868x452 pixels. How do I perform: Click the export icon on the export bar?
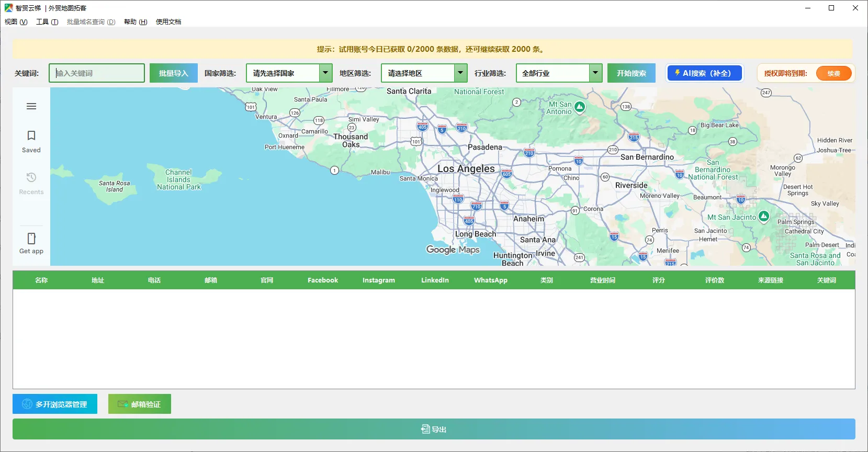tap(425, 429)
